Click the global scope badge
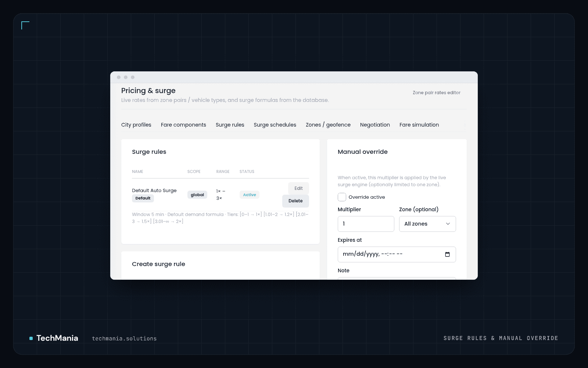 197,195
